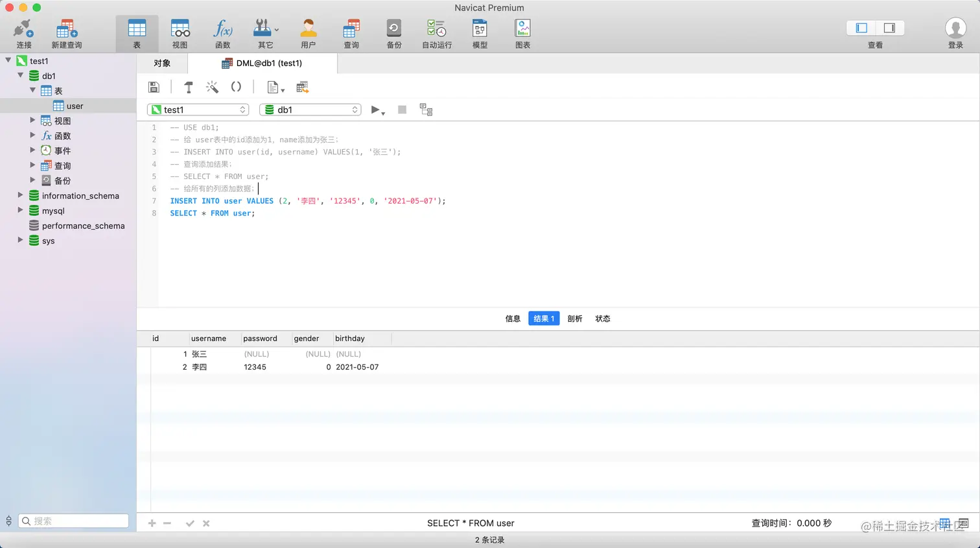Switch to the 对象 (Objects) tab
The image size is (980, 548).
click(x=162, y=63)
